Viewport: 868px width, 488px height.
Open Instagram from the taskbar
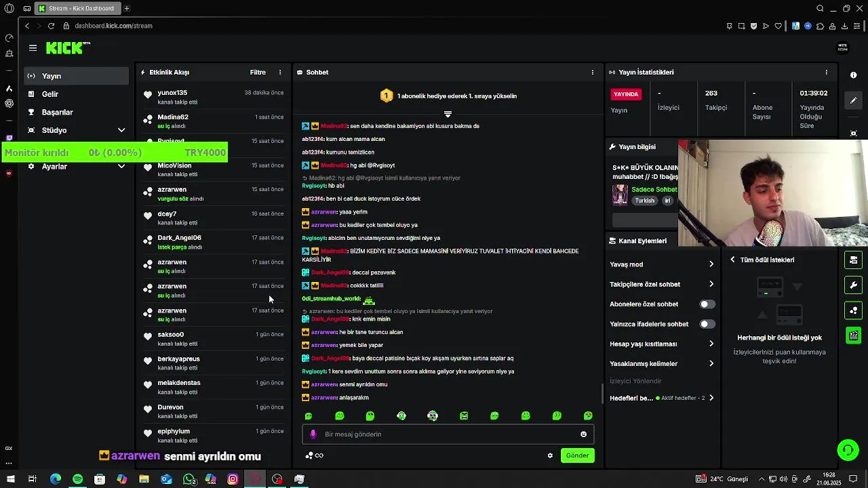pos(233,479)
